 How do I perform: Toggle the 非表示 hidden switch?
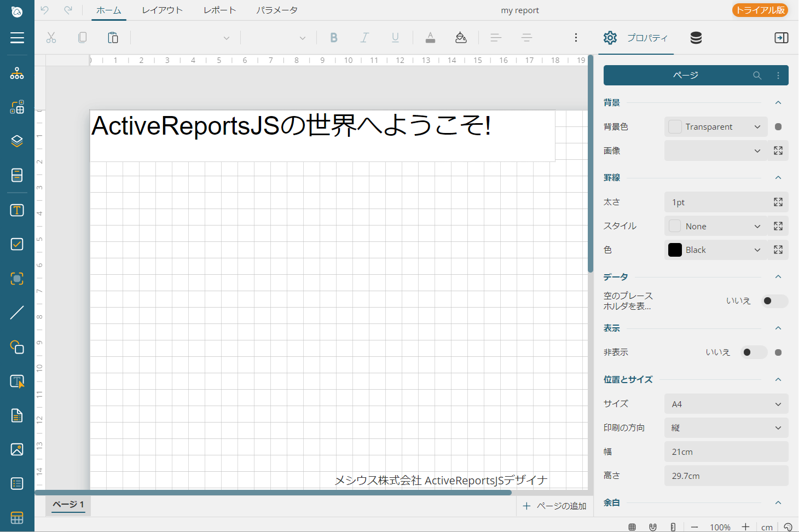[x=754, y=352]
